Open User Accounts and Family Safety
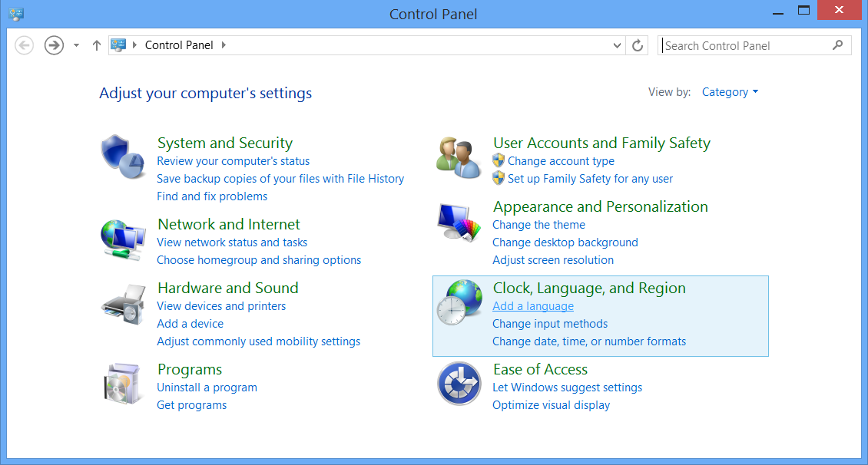Image resolution: width=868 pixels, height=465 pixels. tap(601, 143)
